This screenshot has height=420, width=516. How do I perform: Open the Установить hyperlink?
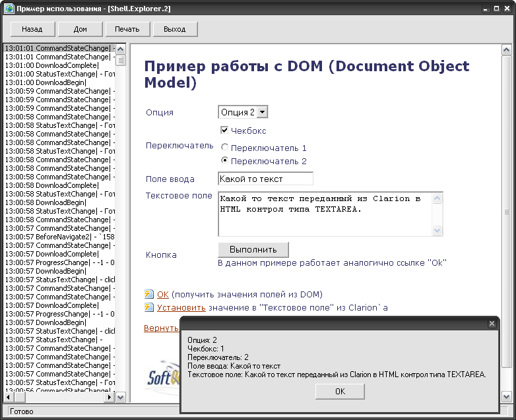click(x=181, y=307)
